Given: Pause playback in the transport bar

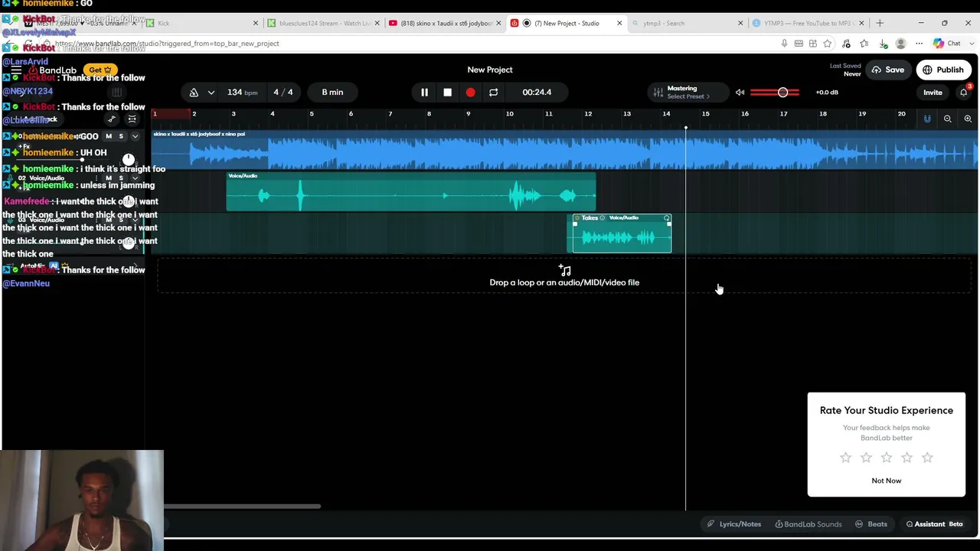Looking at the screenshot, I should click(x=424, y=93).
